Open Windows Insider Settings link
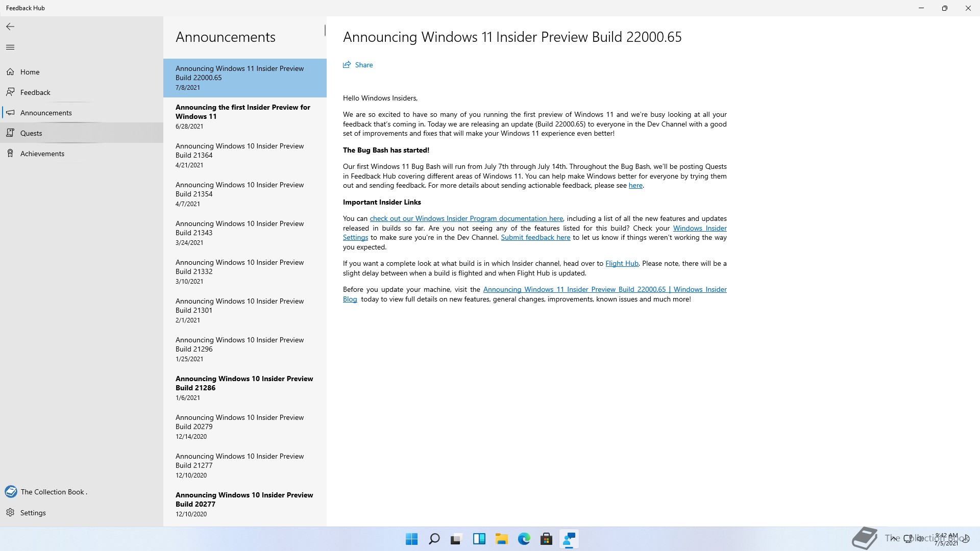The height and width of the screenshot is (551, 980). coord(700,228)
